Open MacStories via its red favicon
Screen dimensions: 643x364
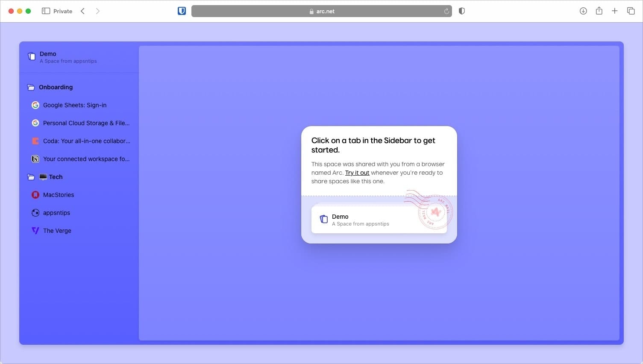(35, 194)
